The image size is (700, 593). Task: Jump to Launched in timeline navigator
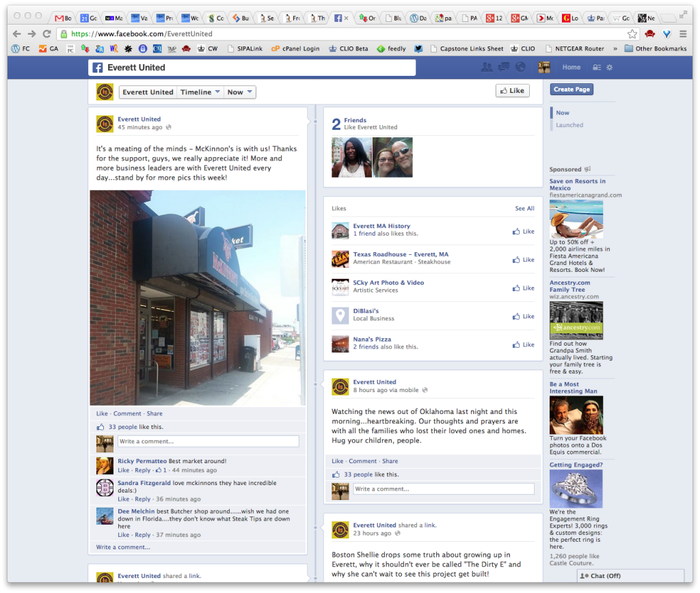tap(569, 125)
